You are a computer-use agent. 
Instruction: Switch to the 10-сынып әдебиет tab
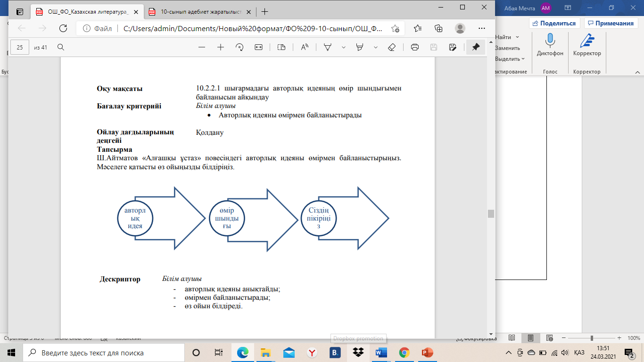200,11
